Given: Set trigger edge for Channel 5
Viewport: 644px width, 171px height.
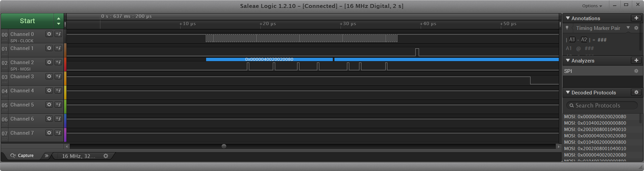Looking at the screenshot, I should point(58,104).
